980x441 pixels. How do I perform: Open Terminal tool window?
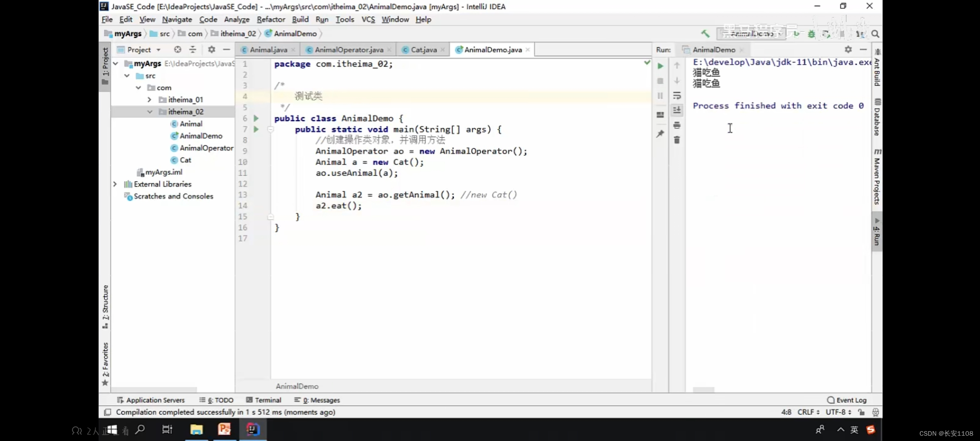(x=264, y=400)
